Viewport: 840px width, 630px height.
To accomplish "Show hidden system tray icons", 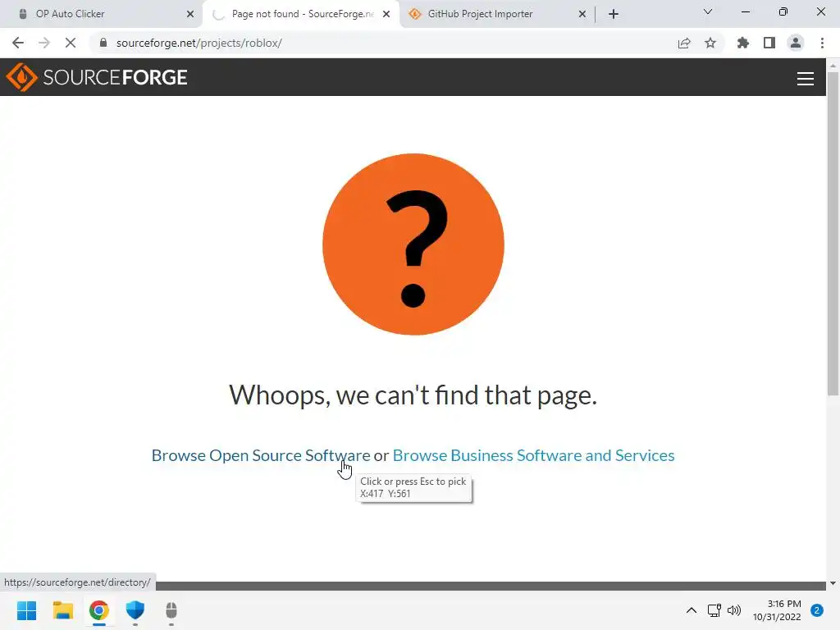I will (x=692, y=610).
